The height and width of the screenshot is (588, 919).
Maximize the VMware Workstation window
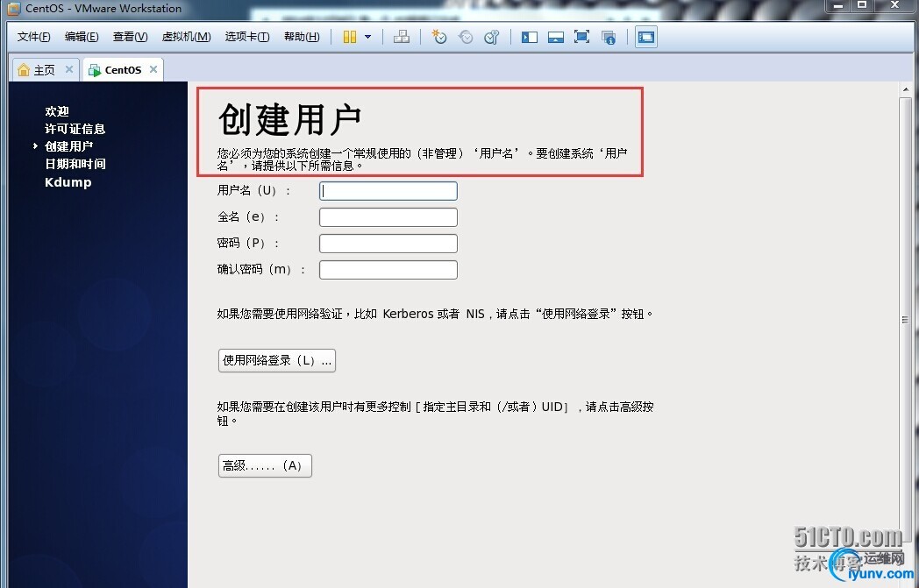(x=862, y=6)
